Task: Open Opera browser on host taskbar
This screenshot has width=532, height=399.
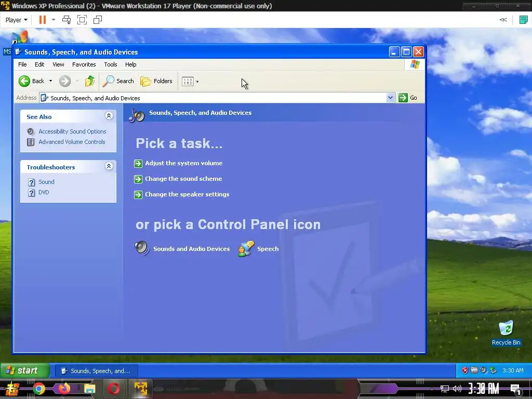Action: [x=114, y=389]
